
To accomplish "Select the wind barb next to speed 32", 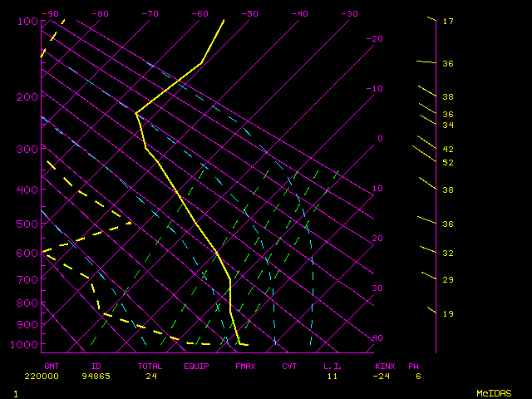I will tap(428, 249).
